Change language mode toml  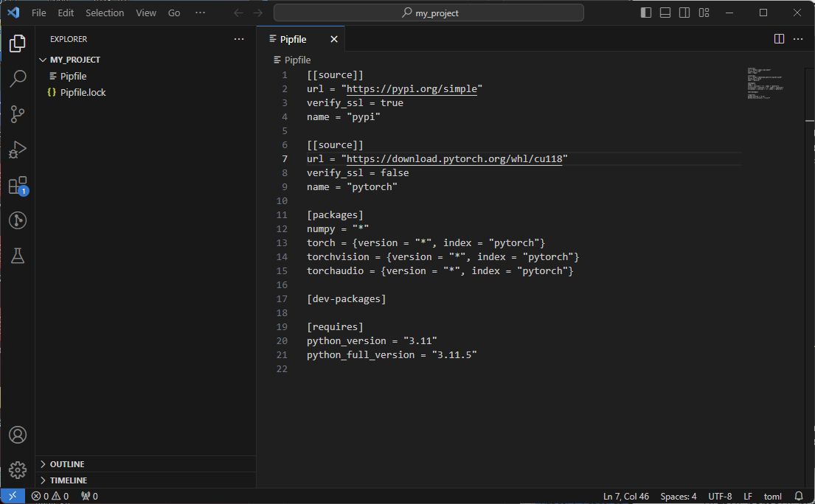coord(772,497)
